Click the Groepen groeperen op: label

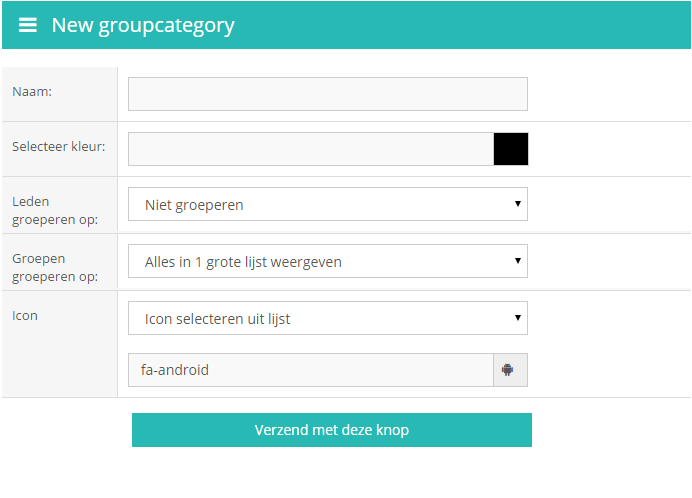point(55,268)
